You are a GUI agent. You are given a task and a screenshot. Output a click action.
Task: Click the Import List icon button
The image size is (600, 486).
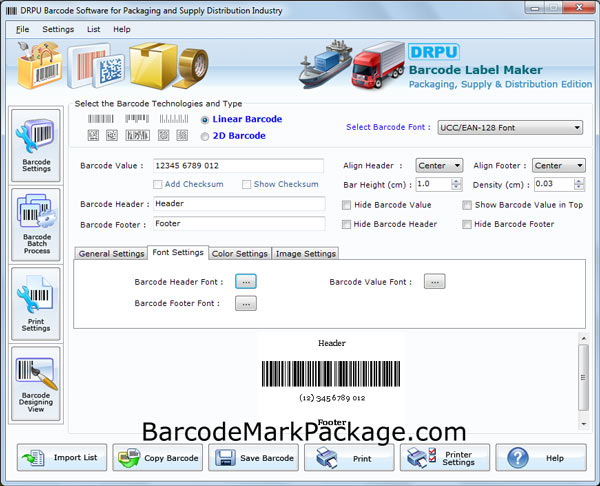coord(62,457)
